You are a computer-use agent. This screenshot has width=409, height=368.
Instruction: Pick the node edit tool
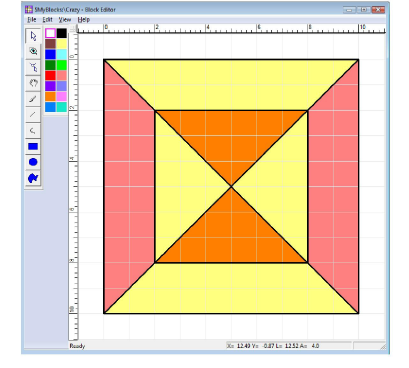[33, 67]
